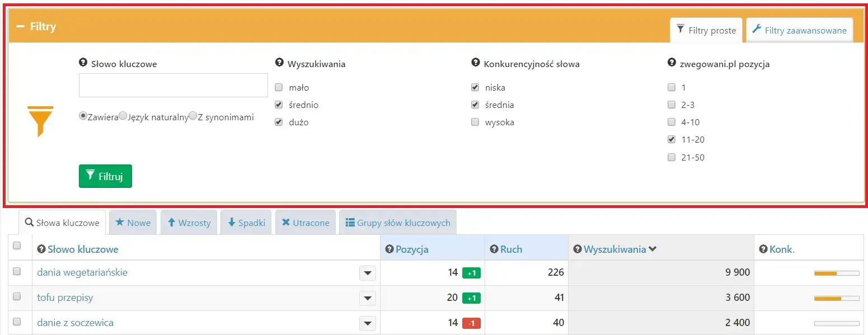Switch to the Wzrosty tab
This screenshot has width=868, height=335.
click(x=189, y=223)
